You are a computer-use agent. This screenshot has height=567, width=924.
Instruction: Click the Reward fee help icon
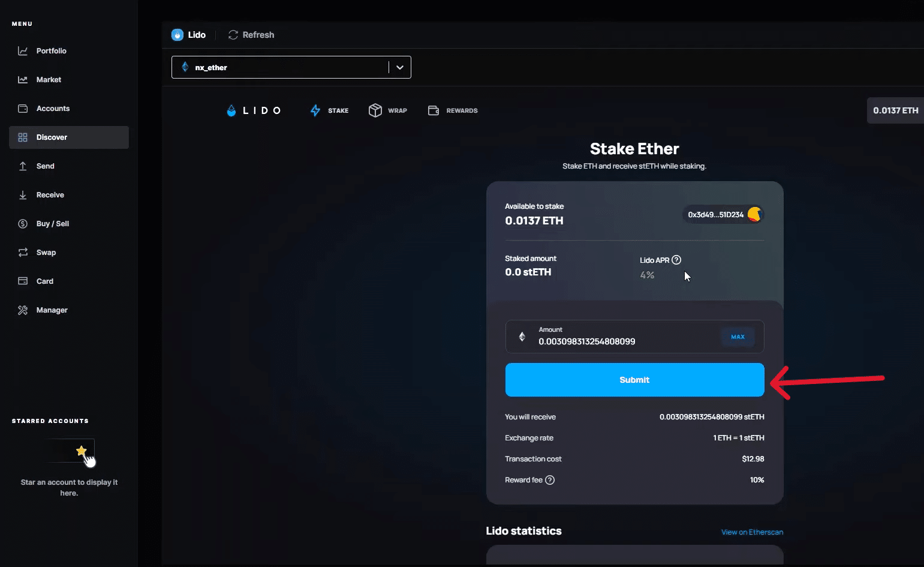point(550,480)
